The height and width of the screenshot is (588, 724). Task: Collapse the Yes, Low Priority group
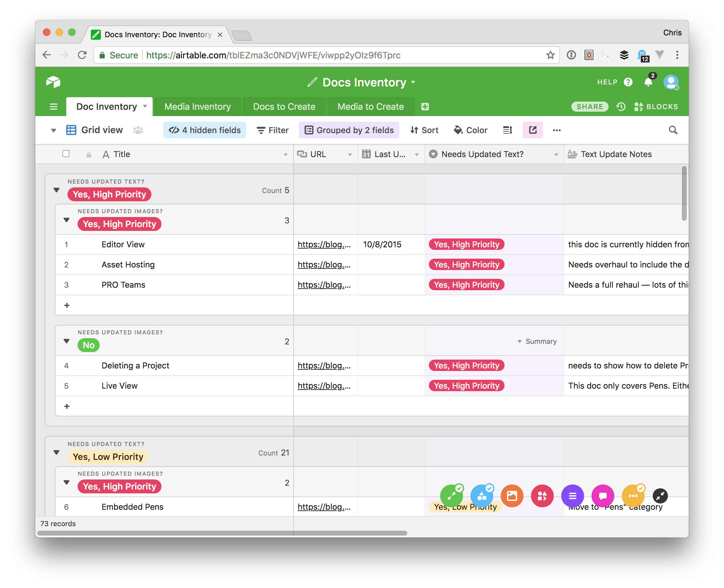[56, 453]
